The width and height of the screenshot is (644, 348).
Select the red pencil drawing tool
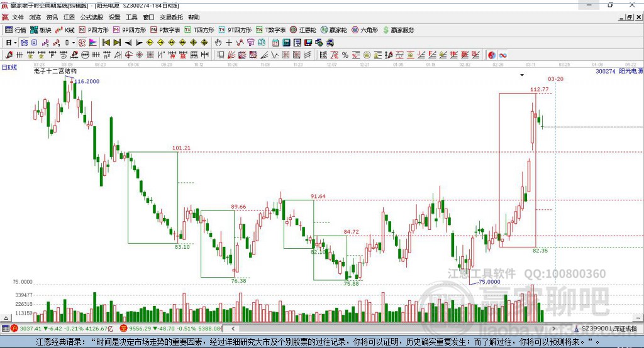click(9, 55)
